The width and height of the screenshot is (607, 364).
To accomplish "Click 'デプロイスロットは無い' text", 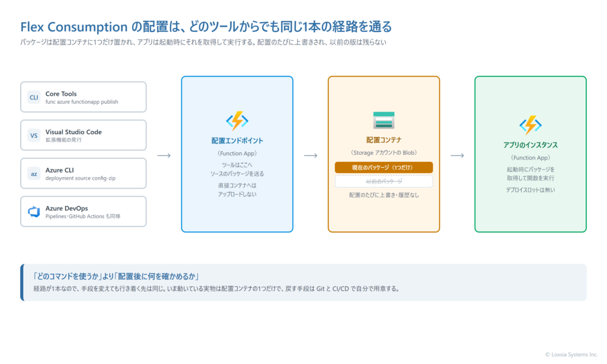I will click(531, 190).
